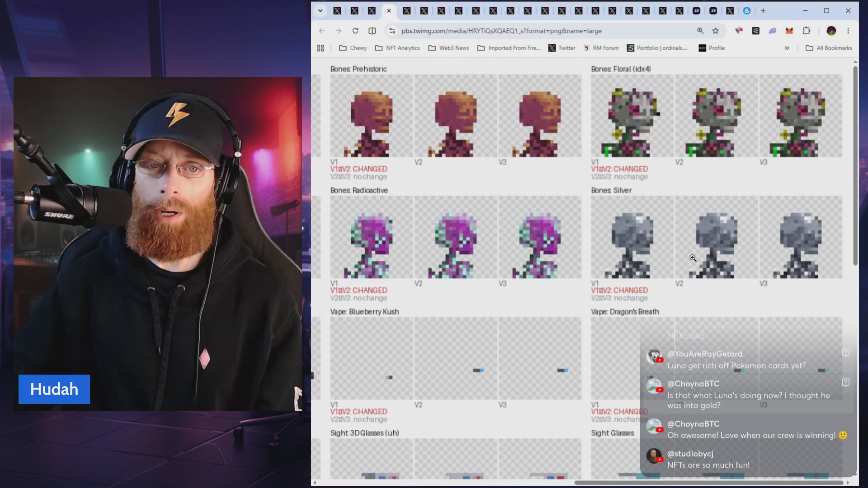Open the tab search dropdown
Viewport: 868px width, 488px height.
[x=320, y=11]
